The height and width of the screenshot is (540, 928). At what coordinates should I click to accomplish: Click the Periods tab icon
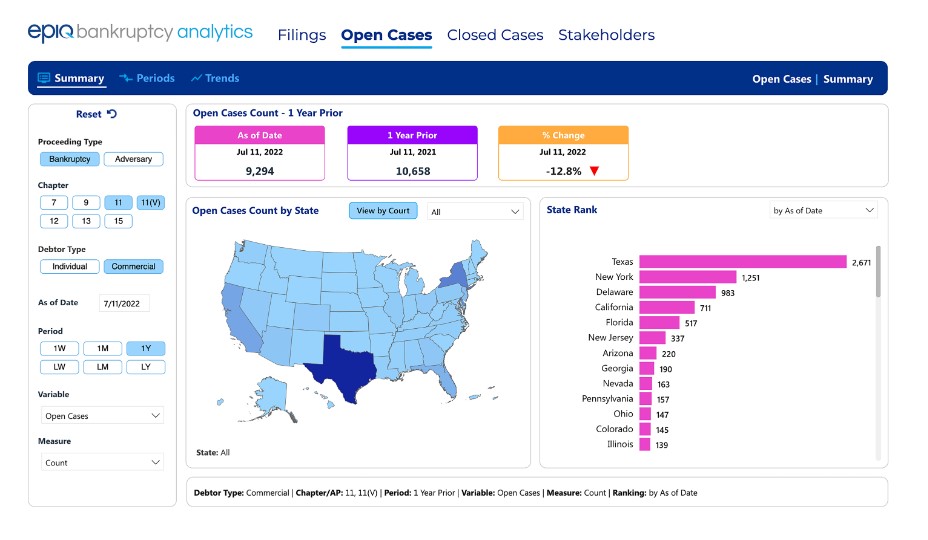pos(125,78)
